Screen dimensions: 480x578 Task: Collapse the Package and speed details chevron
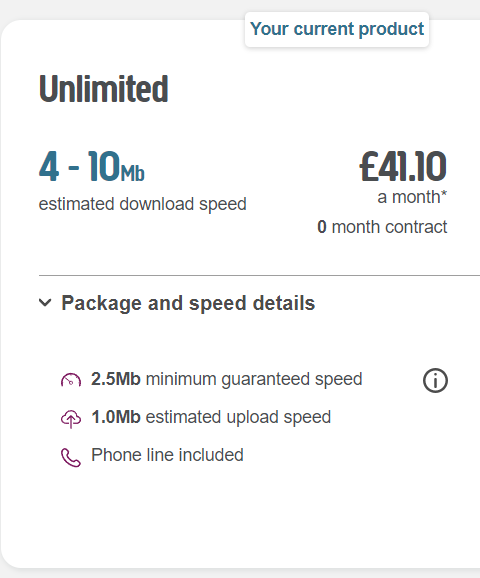tap(45, 303)
